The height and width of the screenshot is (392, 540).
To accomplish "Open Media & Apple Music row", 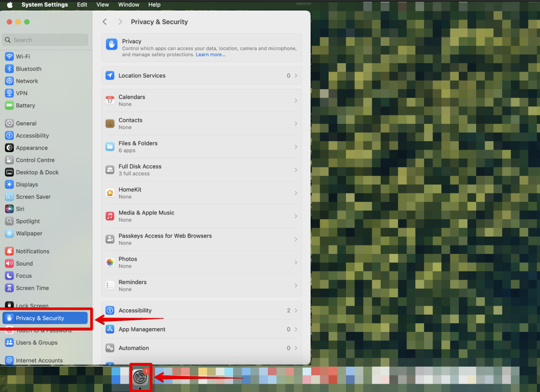I will pos(201,216).
